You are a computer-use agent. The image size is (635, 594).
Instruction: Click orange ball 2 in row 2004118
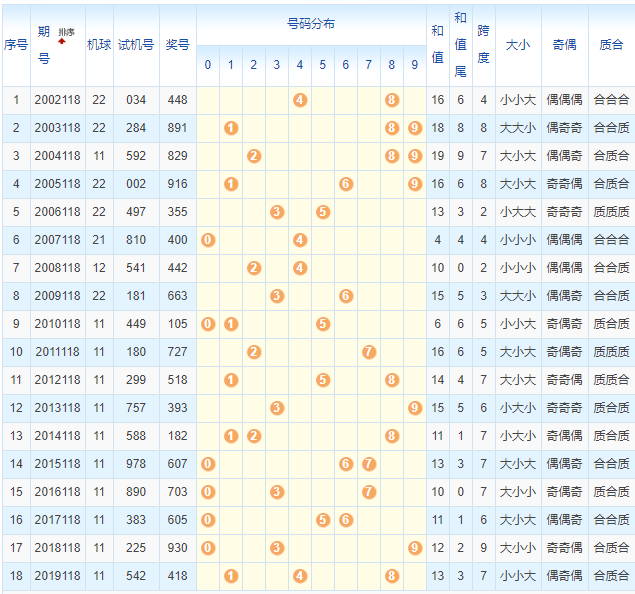(254, 156)
